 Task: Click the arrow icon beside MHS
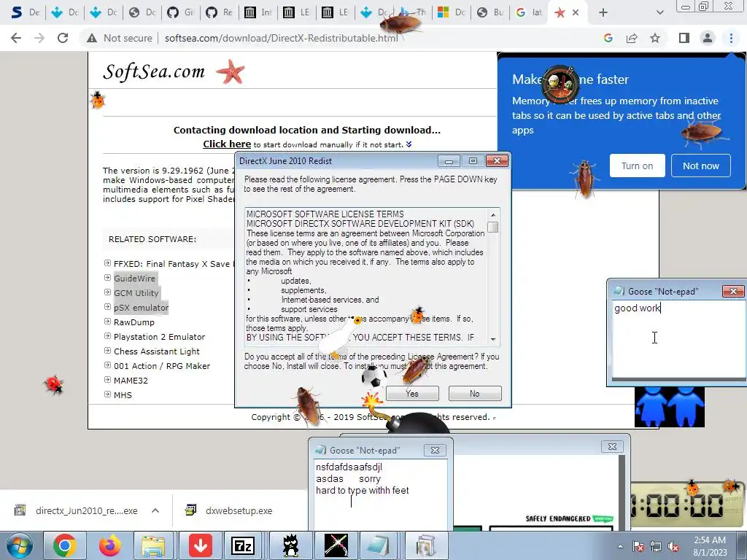[108, 394]
